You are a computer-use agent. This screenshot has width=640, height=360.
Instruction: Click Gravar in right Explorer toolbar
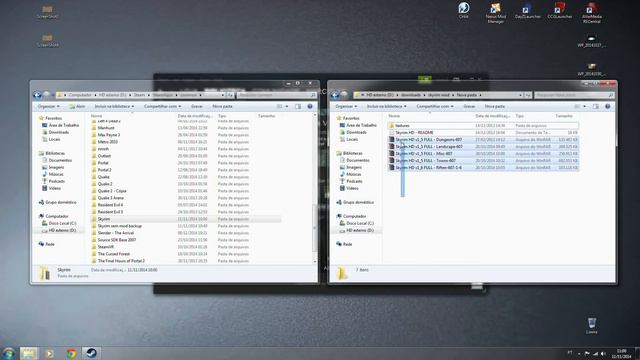[x=469, y=107]
